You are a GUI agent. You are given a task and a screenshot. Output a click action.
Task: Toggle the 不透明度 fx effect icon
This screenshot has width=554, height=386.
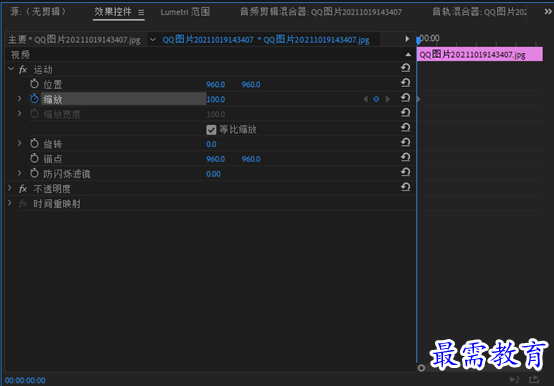click(x=23, y=189)
